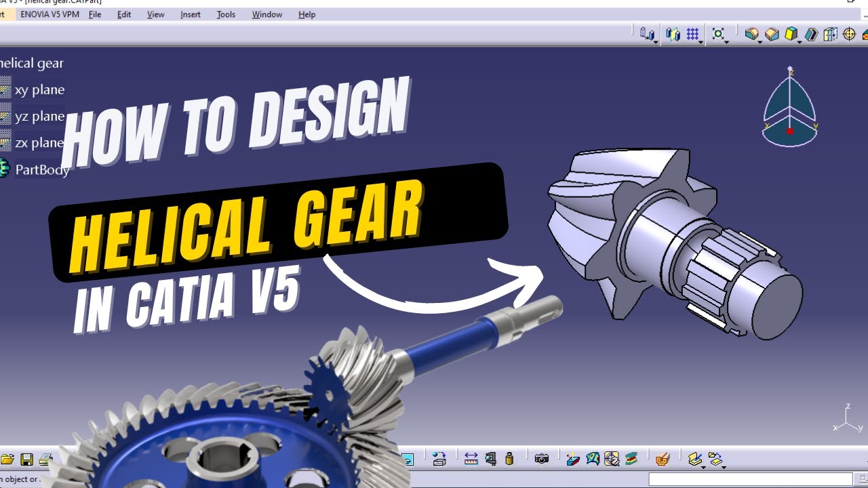Open the Draft Angle dropdown arrow
Image resolution: width=868 pixels, height=488 pixels.
[800, 43]
